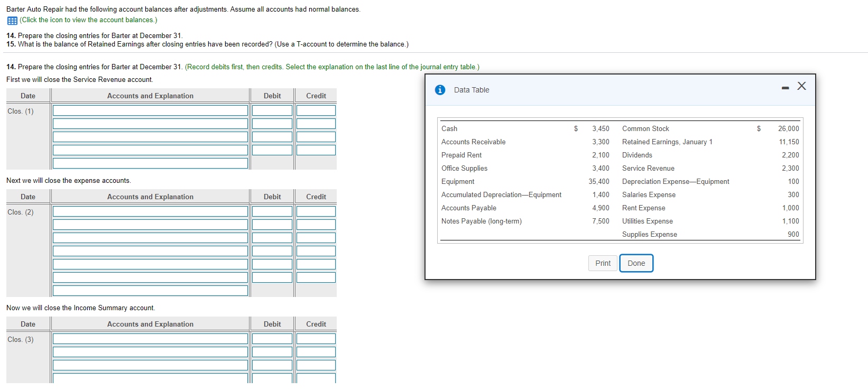Click 'Debit' header of first journal table

pos(272,96)
